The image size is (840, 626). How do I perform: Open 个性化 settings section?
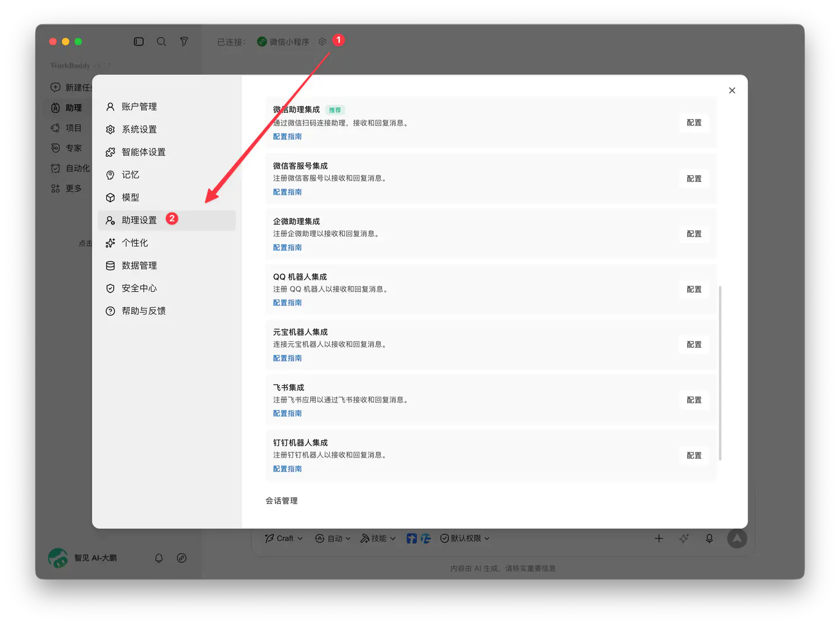click(167, 242)
